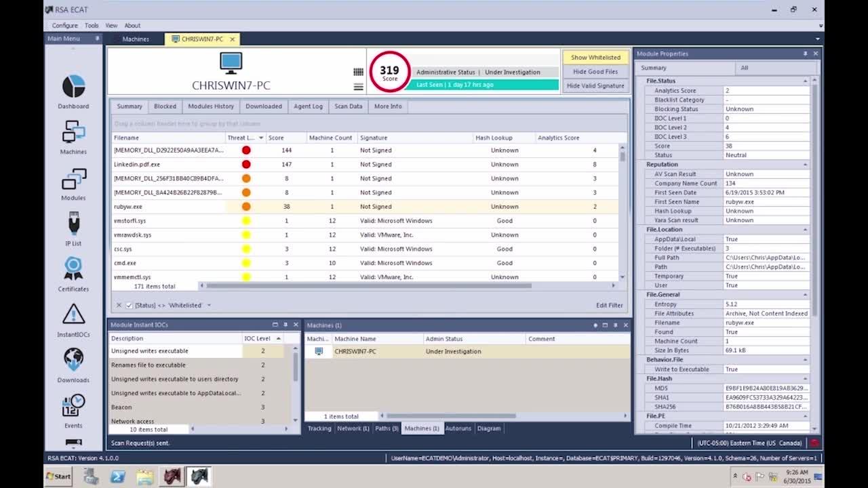This screenshot has height=488, width=868.
Task: Open the Modules section icon
Action: coord(73,179)
